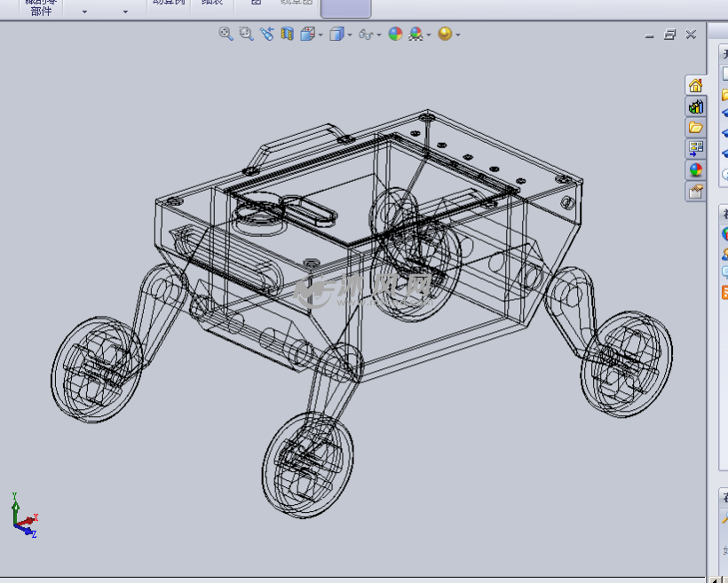Activate the Section View tool
The height and width of the screenshot is (583, 728).
tap(287, 34)
